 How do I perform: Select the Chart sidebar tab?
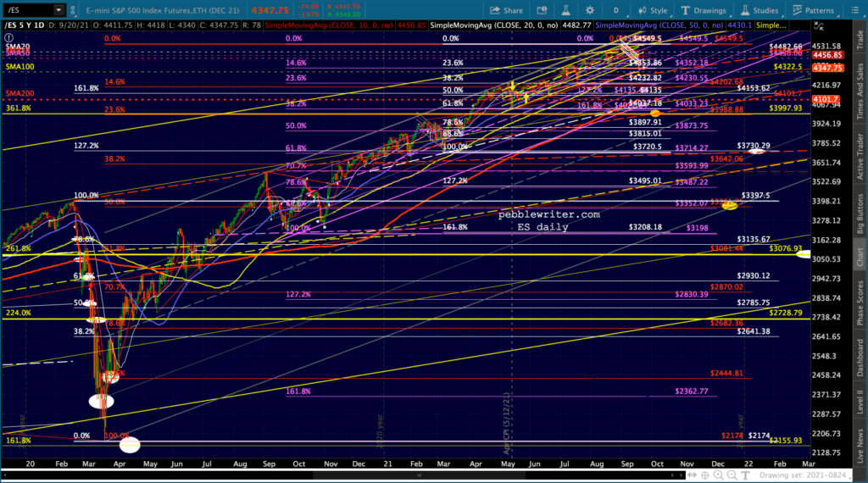point(860,257)
